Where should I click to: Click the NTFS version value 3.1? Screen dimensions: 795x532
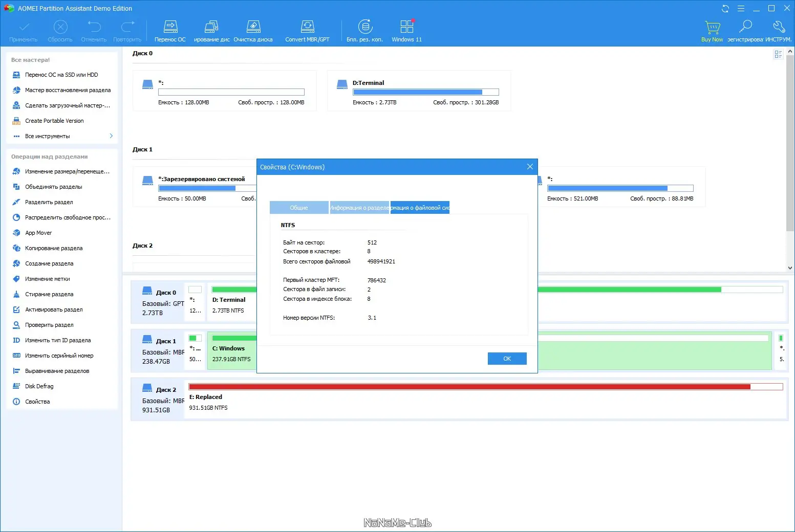point(372,318)
